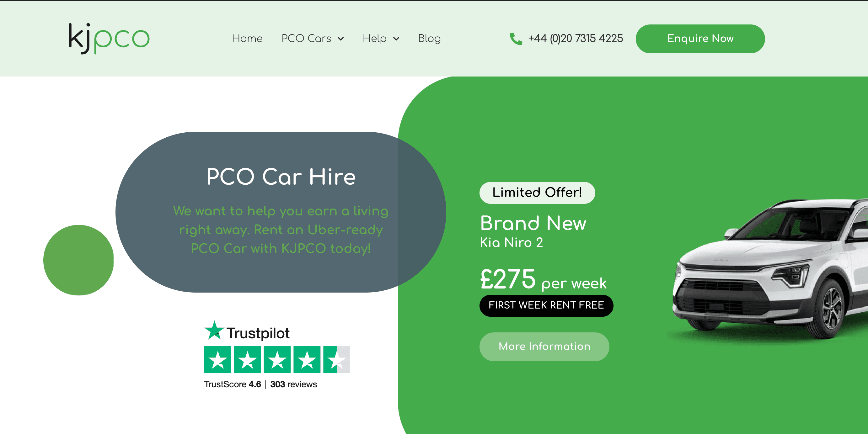This screenshot has width=868, height=434.
Task: Click the third Trustpilot rating star
Action: (x=277, y=360)
